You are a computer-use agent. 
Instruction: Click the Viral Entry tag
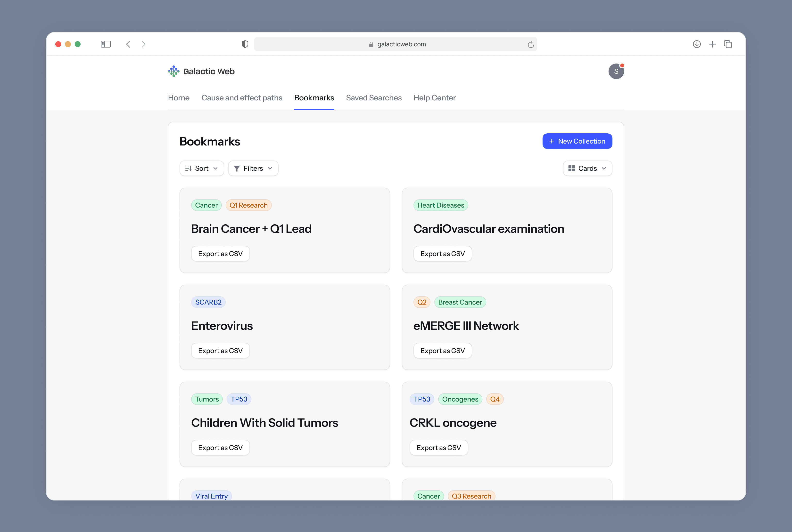click(212, 496)
